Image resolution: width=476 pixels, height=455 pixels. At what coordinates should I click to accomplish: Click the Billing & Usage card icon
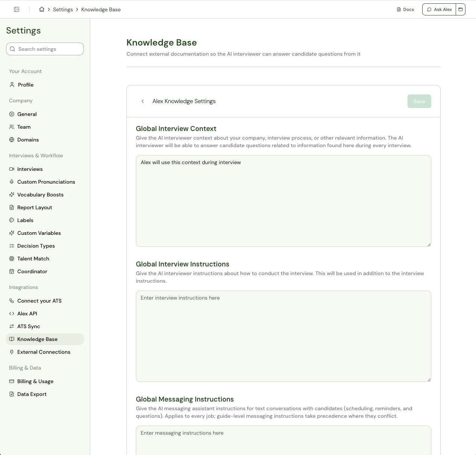coord(12,381)
